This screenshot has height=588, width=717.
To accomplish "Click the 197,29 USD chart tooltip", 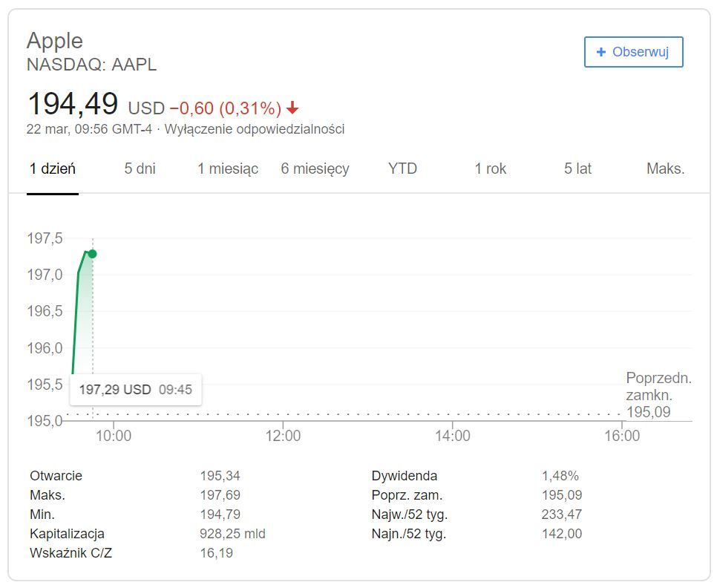I will tap(136, 389).
